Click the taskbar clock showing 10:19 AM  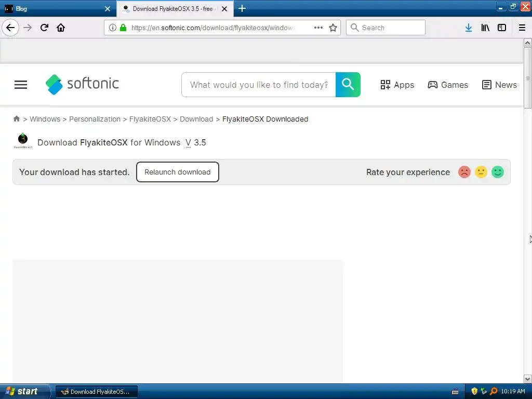(x=513, y=391)
